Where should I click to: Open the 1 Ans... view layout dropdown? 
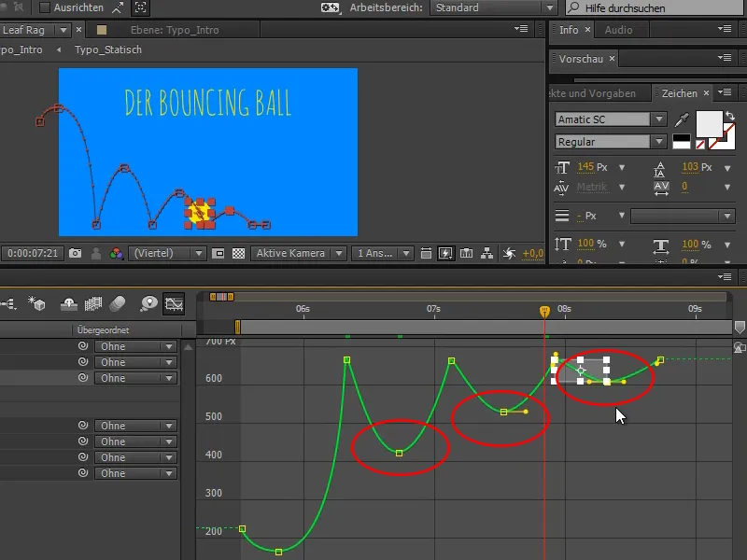tap(383, 253)
